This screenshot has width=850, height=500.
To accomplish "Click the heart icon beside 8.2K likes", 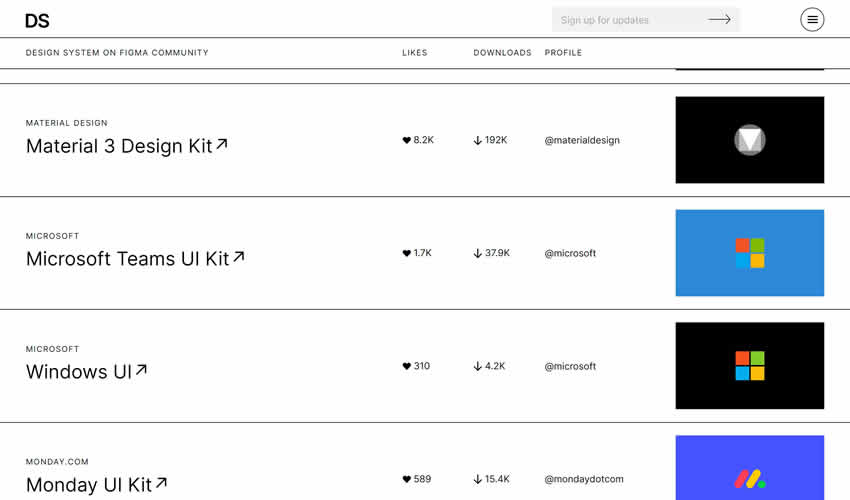I will click(407, 141).
